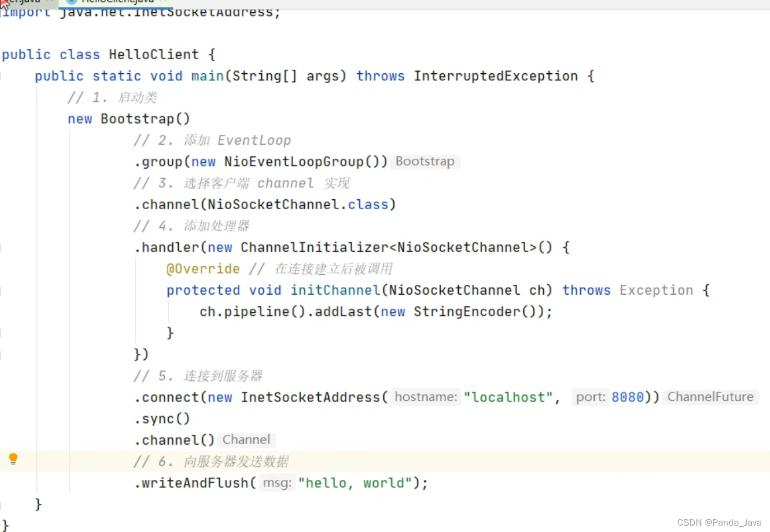Click the 'msg:' parameter hint
This screenshot has height=532, width=770.
pyautogui.click(x=277, y=483)
